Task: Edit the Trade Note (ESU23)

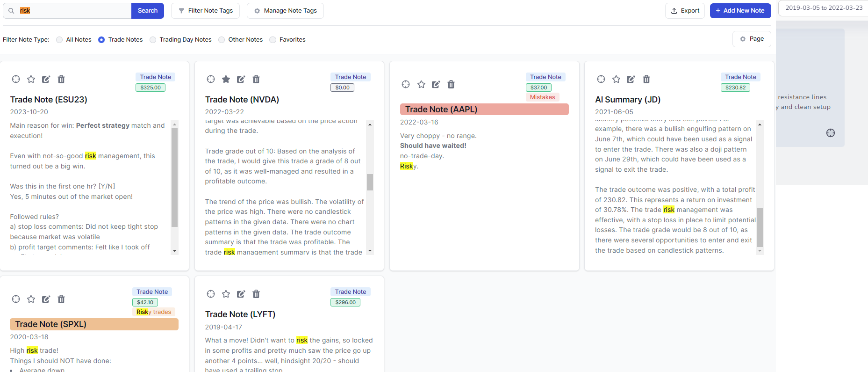Action: pos(46,79)
